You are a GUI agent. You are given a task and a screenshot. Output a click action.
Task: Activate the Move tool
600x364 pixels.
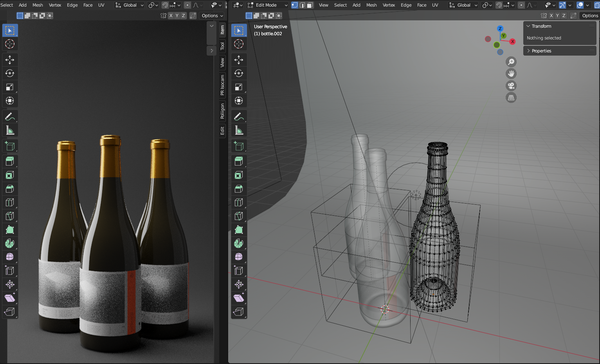[239, 59]
